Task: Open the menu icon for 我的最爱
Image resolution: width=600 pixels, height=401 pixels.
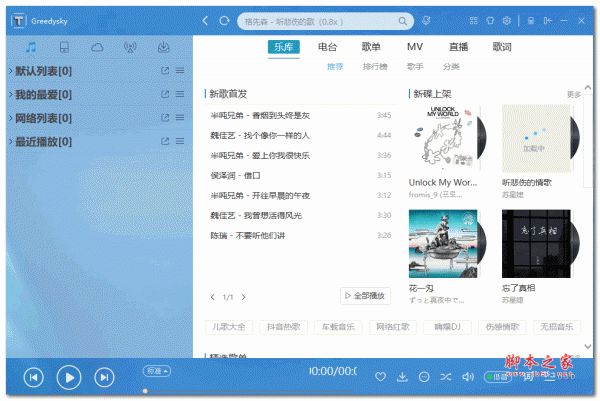Action: tap(180, 94)
